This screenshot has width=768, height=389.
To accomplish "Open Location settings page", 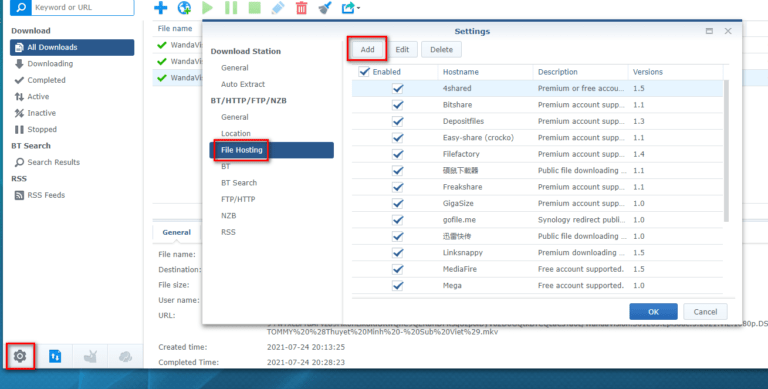I will [x=236, y=133].
